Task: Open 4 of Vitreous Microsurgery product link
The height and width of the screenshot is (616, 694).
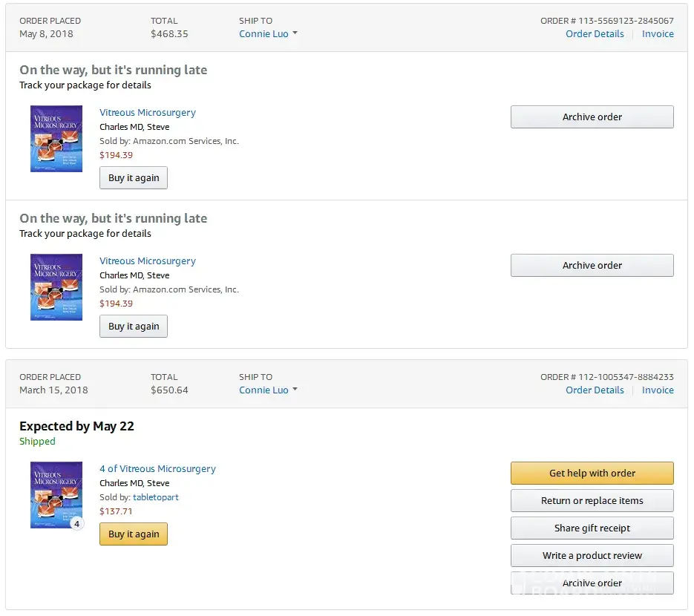Action: tap(157, 469)
